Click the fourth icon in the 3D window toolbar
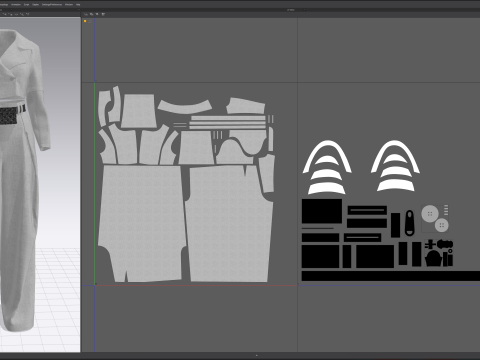The width and height of the screenshot is (480, 360). pos(22,14)
